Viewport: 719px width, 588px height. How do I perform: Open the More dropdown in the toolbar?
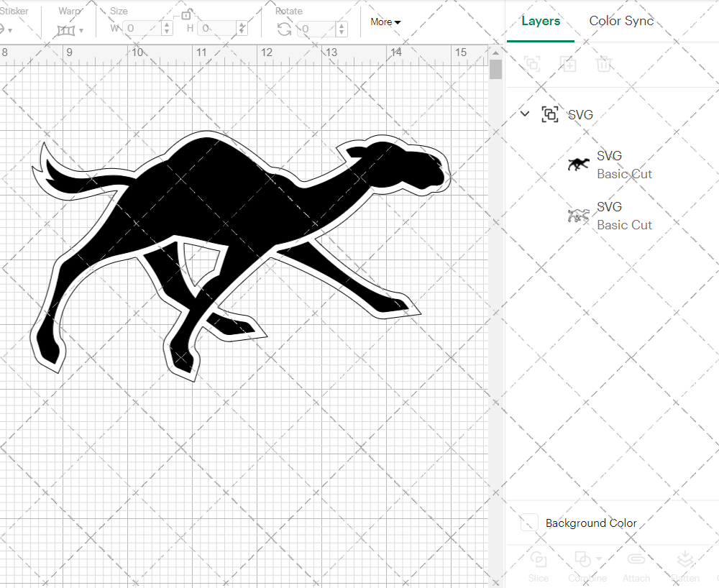tap(385, 22)
